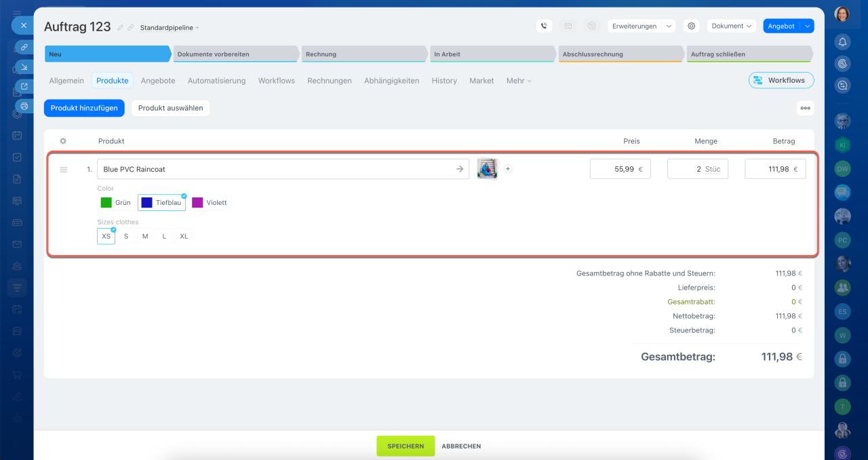Image resolution: width=868 pixels, height=460 pixels.
Task: Add product image with plus icon
Action: pyautogui.click(x=508, y=169)
